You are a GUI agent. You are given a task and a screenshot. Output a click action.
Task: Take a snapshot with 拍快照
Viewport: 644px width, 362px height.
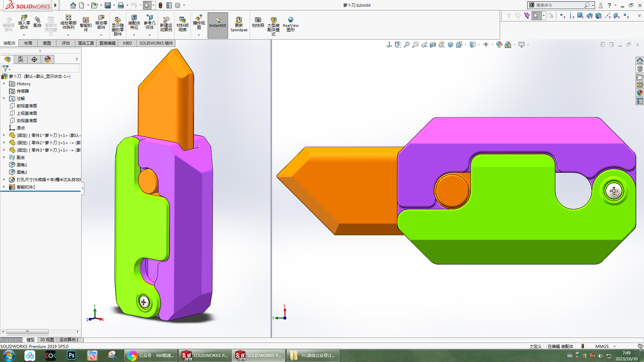(x=258, y=22)
